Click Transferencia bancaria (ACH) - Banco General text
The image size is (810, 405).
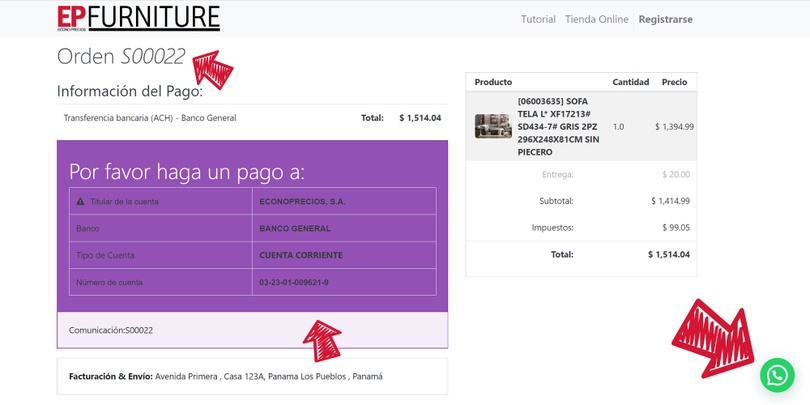point(150,118)
